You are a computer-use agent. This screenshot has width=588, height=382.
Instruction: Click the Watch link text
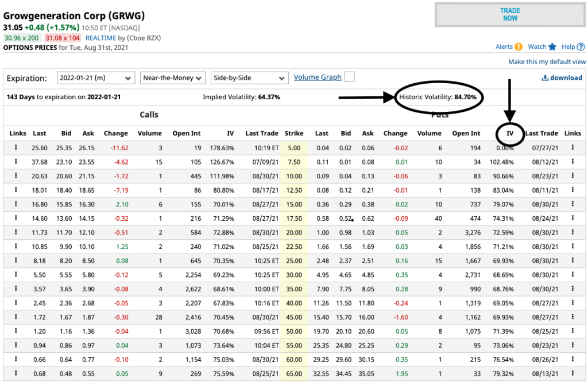[x=537, y=47]
